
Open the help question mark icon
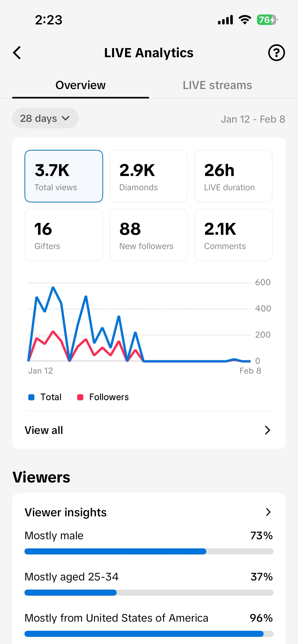(276, 53)
